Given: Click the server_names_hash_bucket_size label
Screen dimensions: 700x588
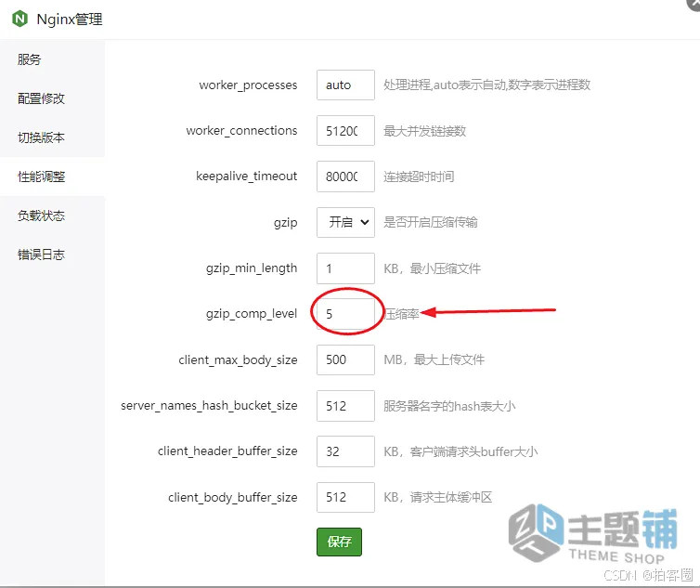Looking at the screenshot, I should click(x=209, y=406).
